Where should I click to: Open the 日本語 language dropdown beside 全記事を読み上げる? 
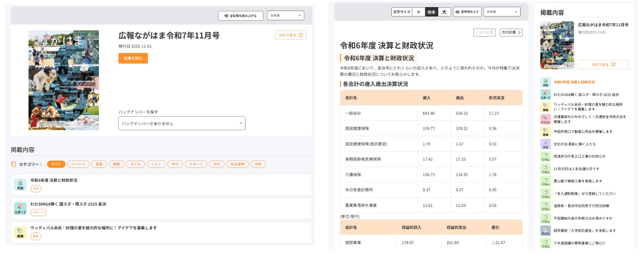tap(285, 16)
